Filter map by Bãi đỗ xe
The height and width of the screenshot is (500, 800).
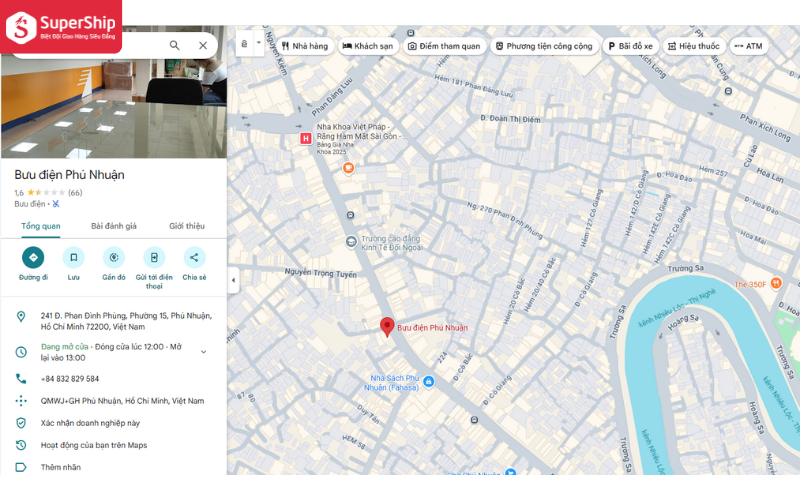[630, 46]
